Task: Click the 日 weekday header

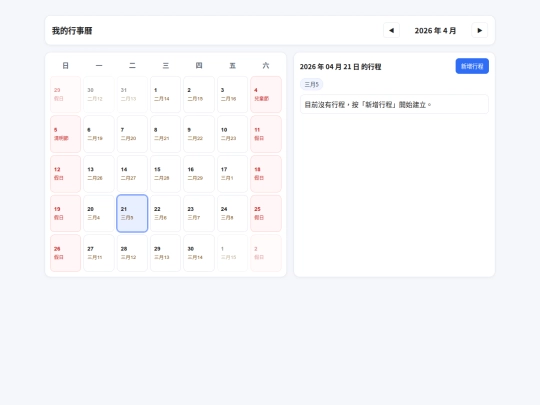Action: click(65, 65)
